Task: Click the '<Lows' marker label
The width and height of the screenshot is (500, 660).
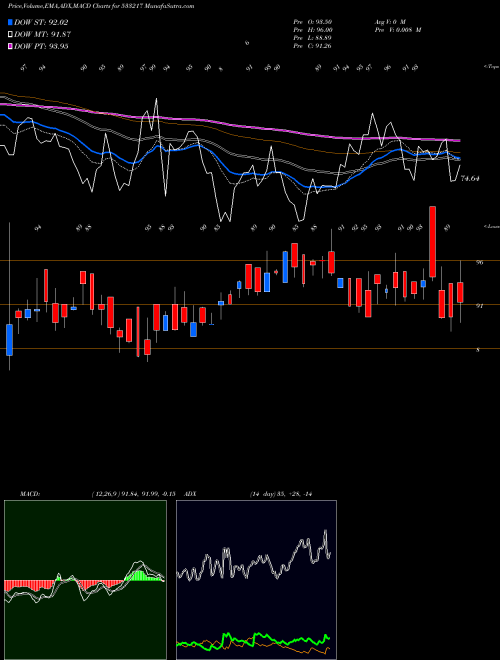Action: point(491,226)
